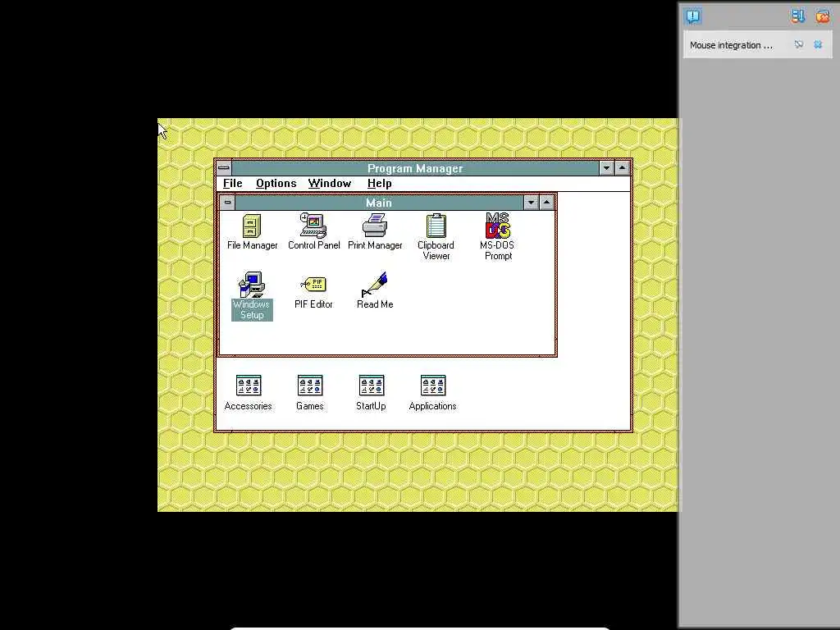Dismiss the Mouse integration notification
The height and width of the screenshot is (630, 840).
coord(818,44)
